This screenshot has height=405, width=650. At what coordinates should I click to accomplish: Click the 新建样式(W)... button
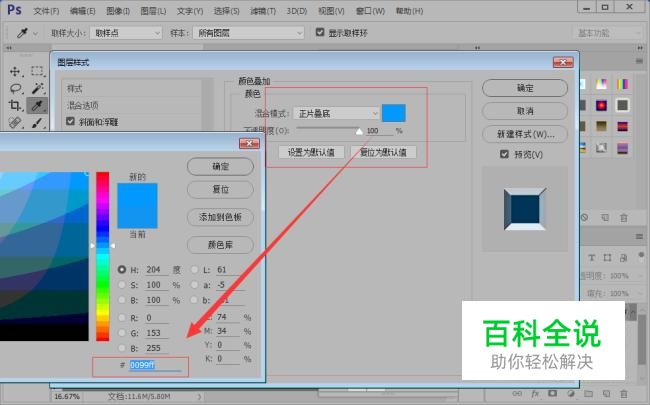(x=525, y=134)
